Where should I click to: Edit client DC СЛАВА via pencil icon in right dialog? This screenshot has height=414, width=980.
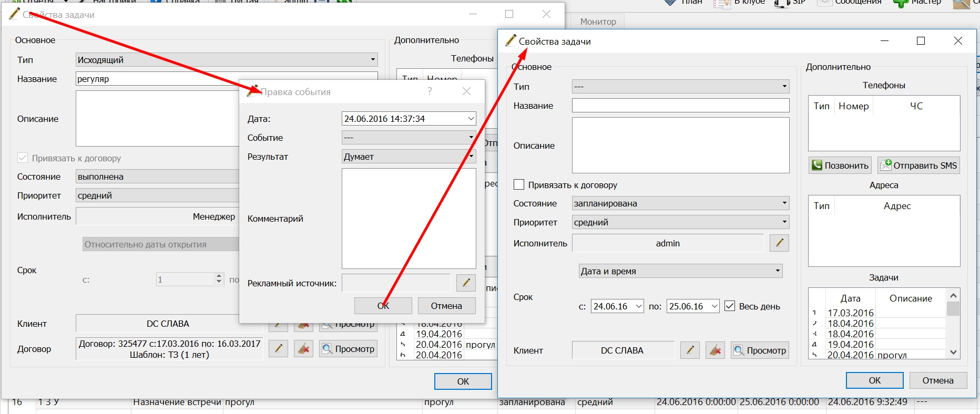(x=690, y=350)
